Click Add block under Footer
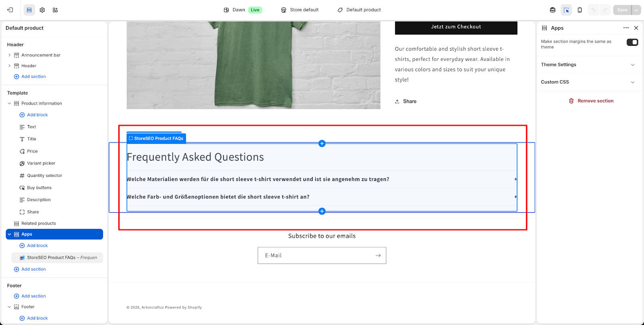Viewport: 644px width, 325px height. (x=33, y=318)
